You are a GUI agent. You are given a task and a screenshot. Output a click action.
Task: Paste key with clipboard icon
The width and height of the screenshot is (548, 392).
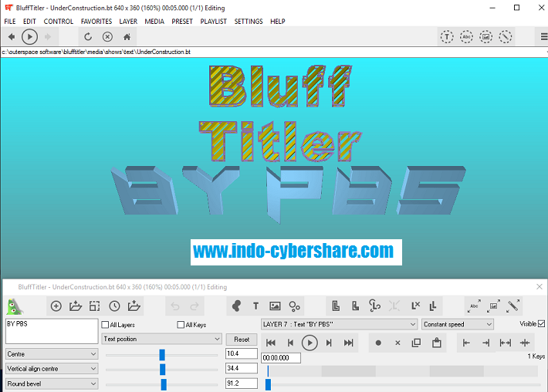click(437, 343)
